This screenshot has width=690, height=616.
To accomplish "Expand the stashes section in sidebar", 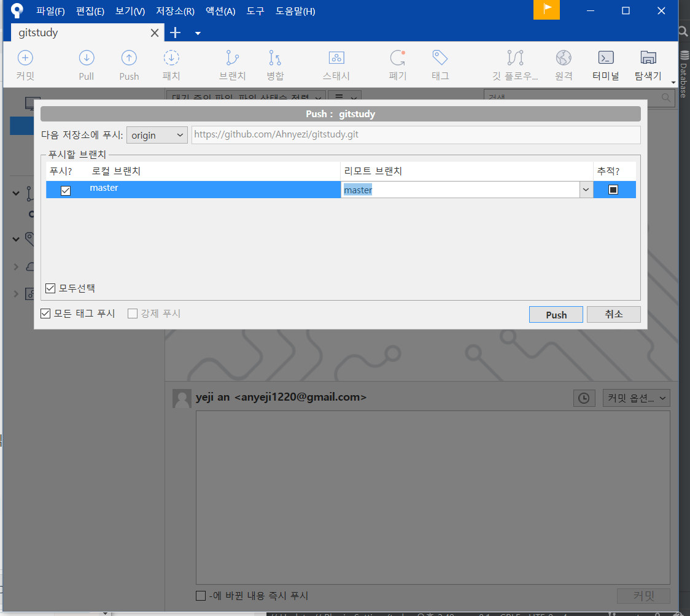I will pyautogui.click(x=16, y=294).
